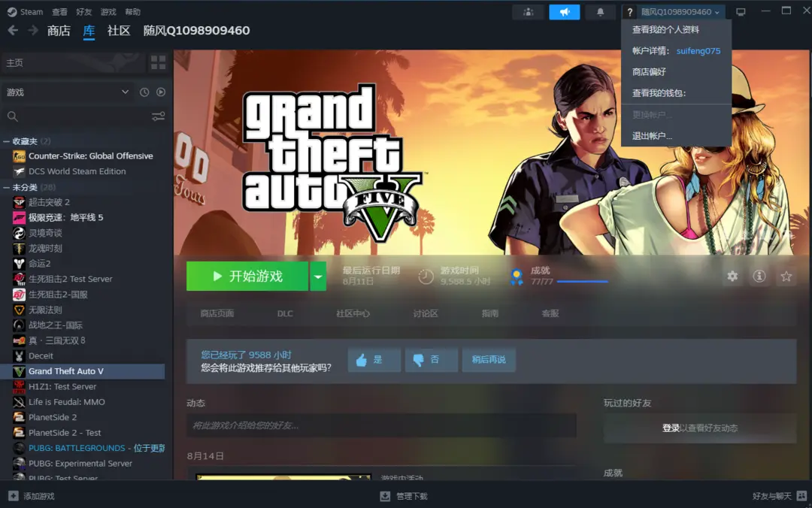The width and height of the screenshot is (812, 508).
Task: Show game info circle icon
Action: tap(759, 276)
